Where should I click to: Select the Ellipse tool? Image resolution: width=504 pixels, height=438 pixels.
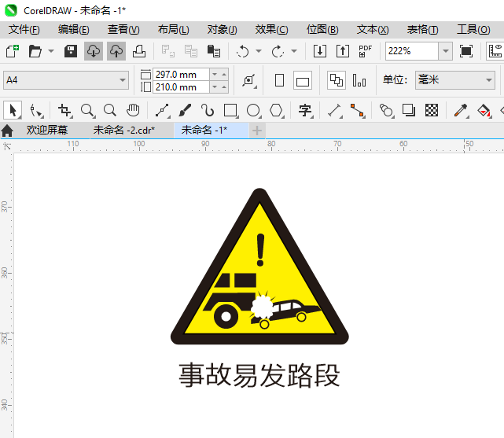click(253, 111)
